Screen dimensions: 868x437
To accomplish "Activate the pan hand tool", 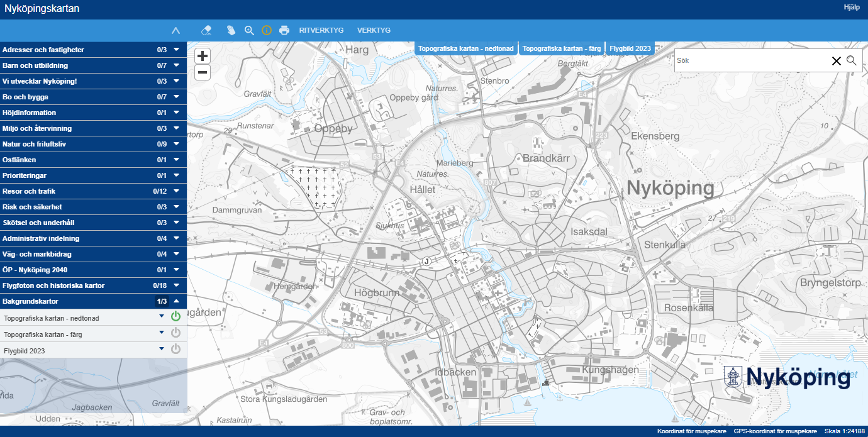I will [x=231, y=30].
